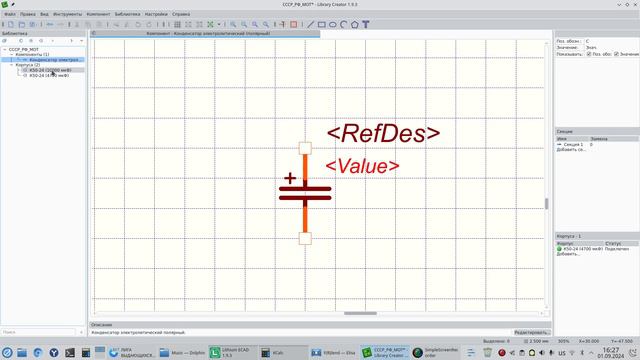Click the Редактировать description button
This screenshot has height=360, width=640.
[531, 333]
